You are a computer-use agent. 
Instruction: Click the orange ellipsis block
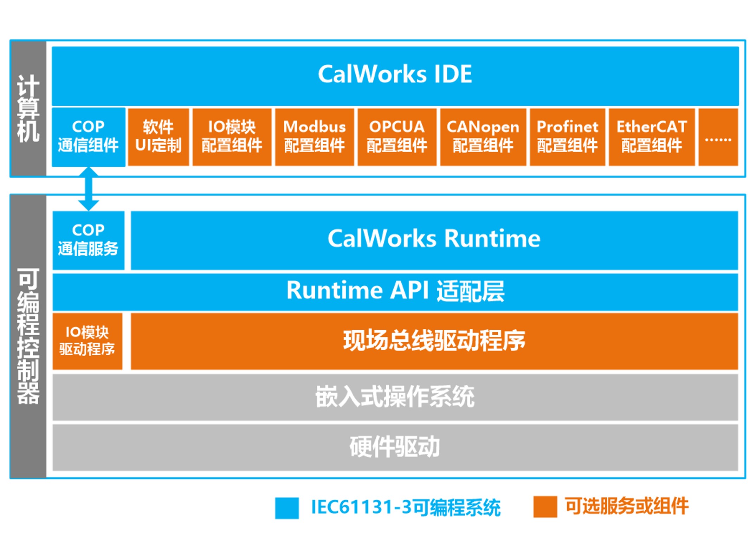[x=718, y=137]
